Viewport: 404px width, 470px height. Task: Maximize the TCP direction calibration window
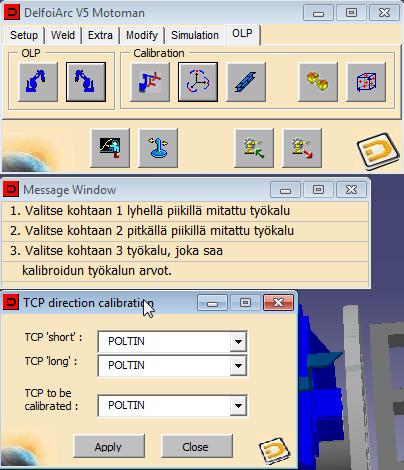point(246,303)
